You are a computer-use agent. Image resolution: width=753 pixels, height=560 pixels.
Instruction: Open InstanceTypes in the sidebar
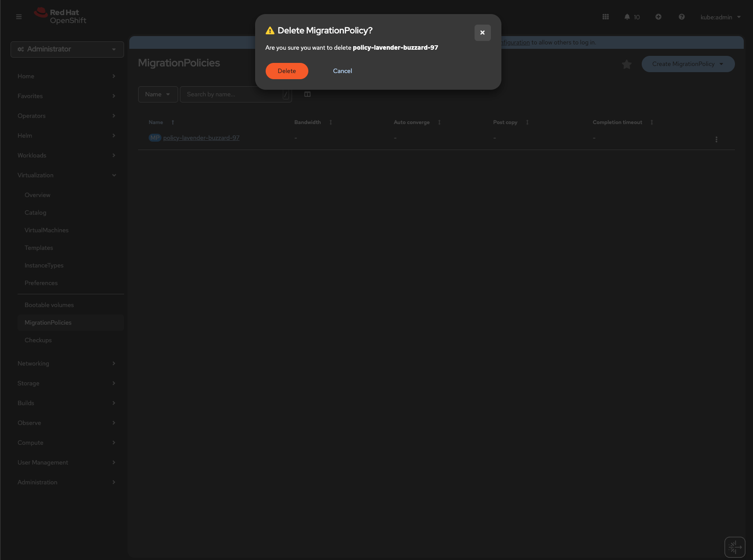[44, 265]
